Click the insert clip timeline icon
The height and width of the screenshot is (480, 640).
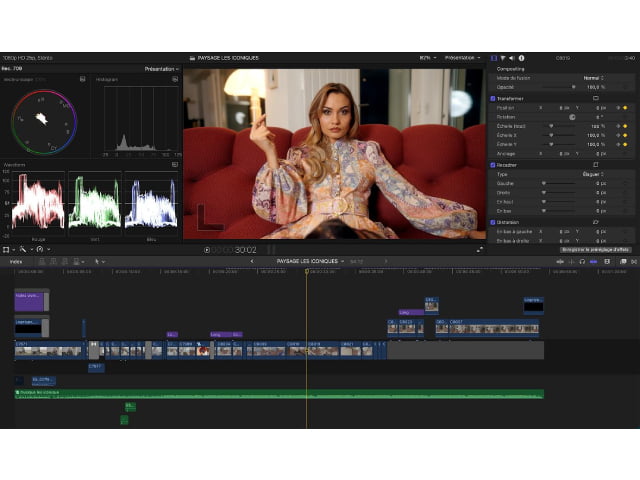[x=53, y=262]
